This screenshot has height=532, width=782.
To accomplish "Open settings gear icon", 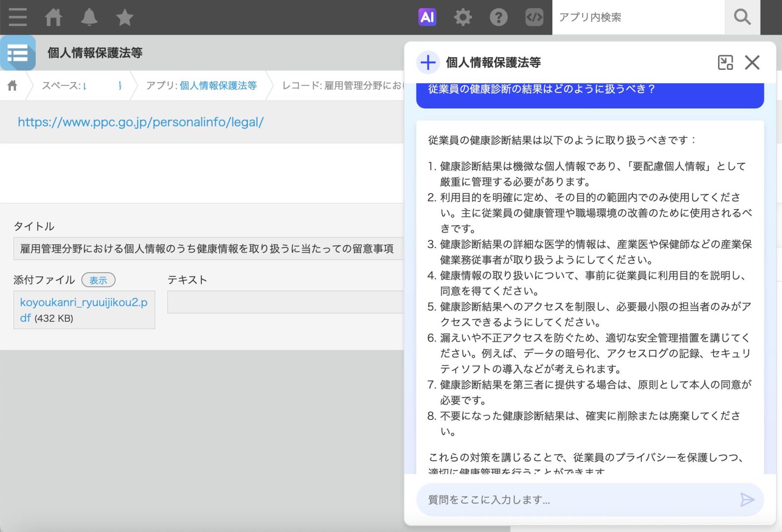I will (463, 17).
